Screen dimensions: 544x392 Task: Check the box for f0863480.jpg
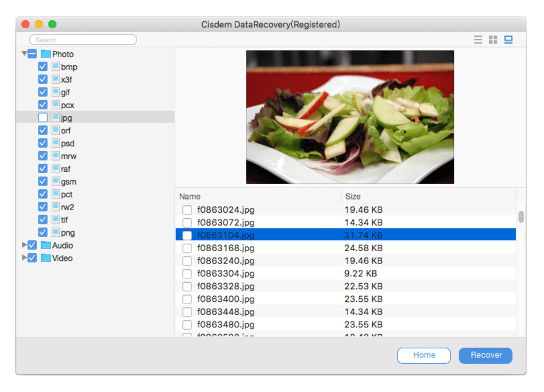tap(187, 325)
